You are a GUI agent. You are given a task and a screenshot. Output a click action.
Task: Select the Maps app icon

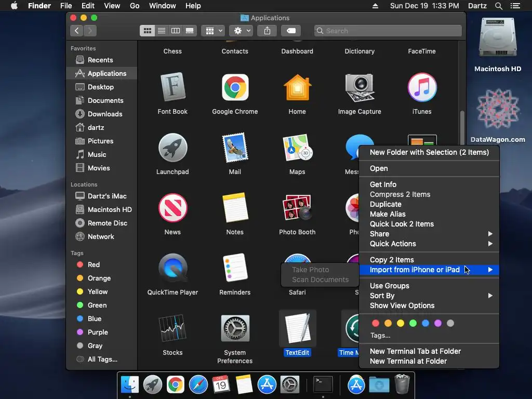click(x=297, y=148)
